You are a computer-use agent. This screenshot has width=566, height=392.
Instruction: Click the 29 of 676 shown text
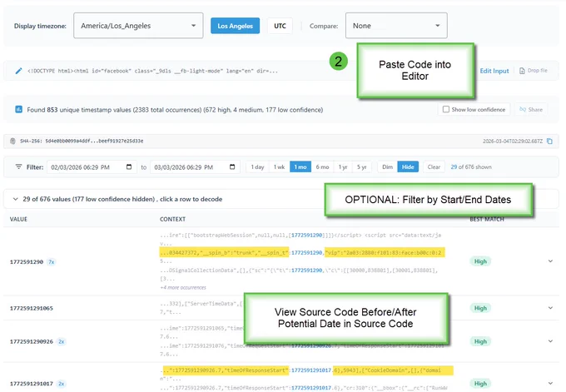pos(471,166)
